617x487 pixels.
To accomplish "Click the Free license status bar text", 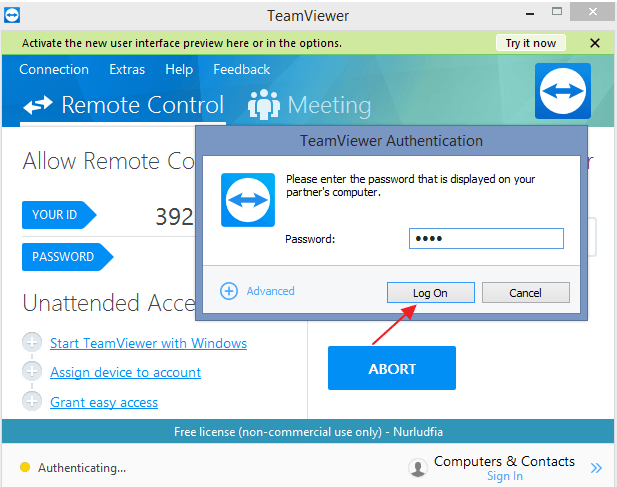I will pos(308,432).
